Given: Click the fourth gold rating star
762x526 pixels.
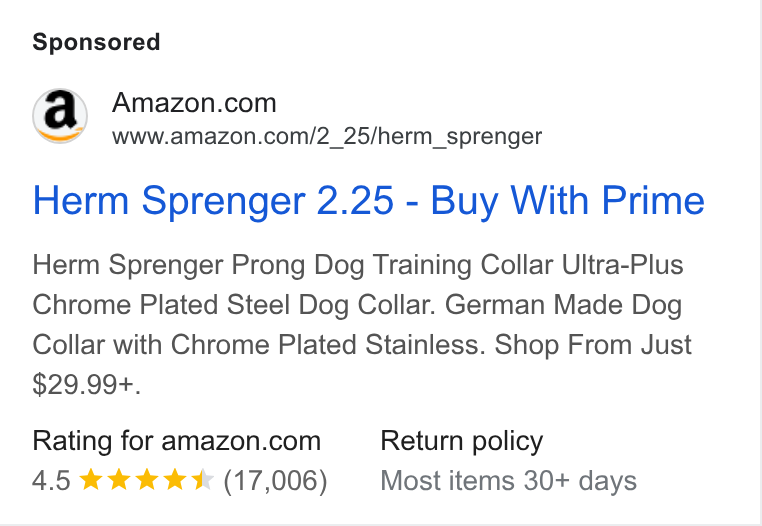Looking at the screenshot, I should tap(175, 479).
